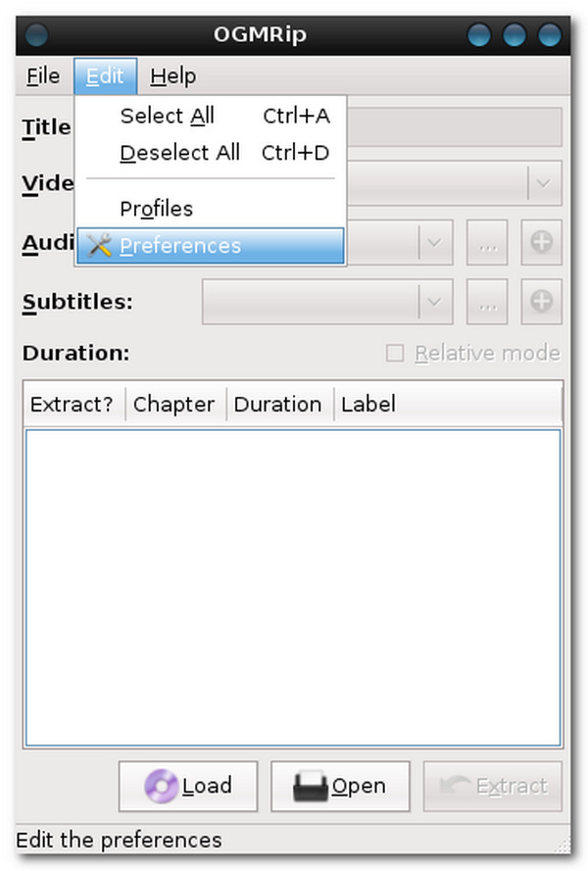Click the disc icon on Load button
Image resolution: width=588 pixels, height=871 pixels.
[x=161, y=786]
